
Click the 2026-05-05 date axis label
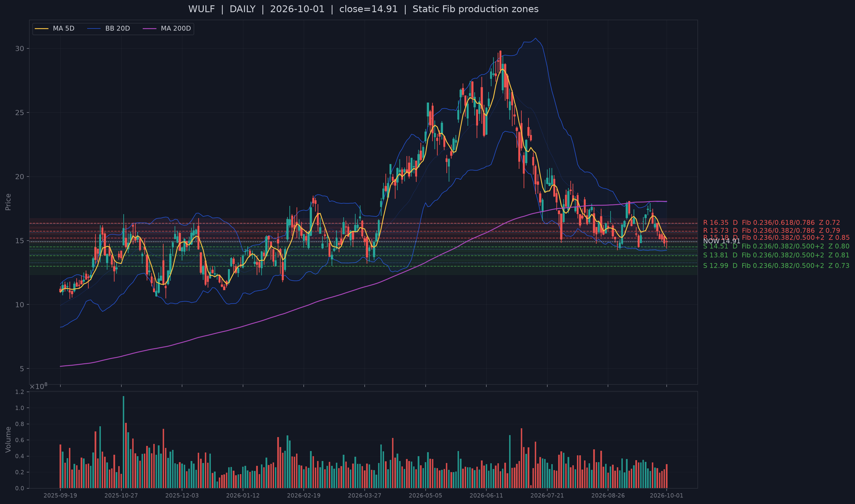point(425,495)
